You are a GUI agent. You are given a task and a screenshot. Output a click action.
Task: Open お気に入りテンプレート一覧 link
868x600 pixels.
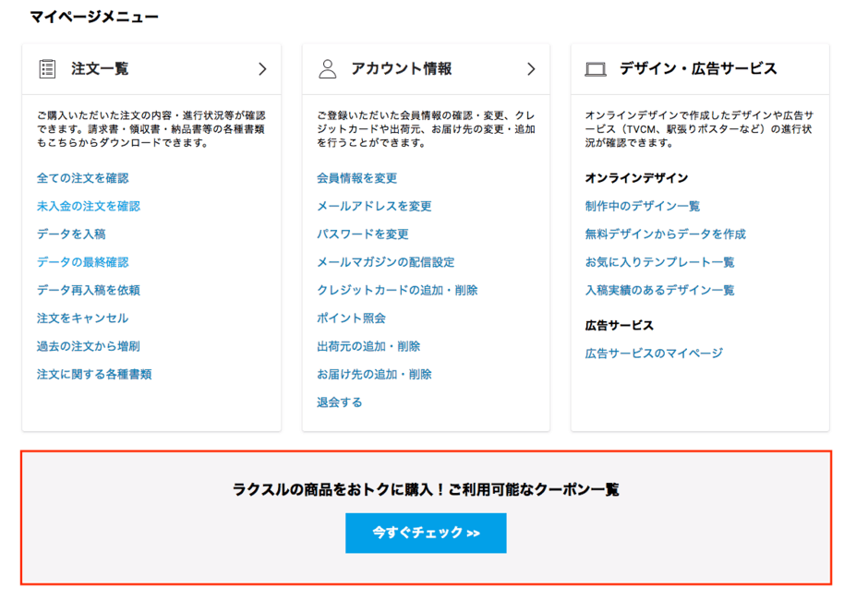pos(660,262)
